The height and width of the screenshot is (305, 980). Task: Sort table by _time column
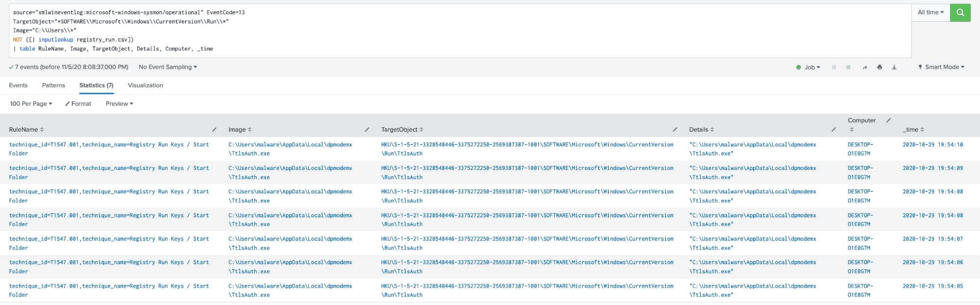[913, 130]
